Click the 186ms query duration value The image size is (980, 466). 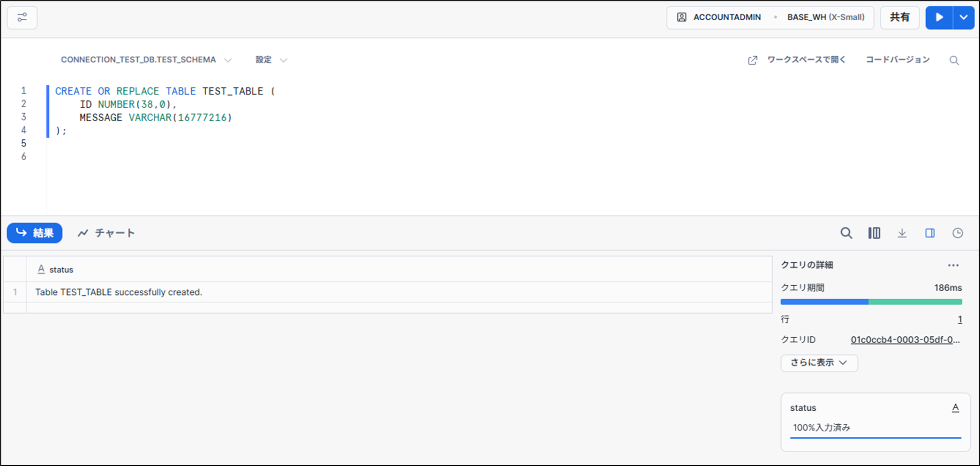[x=948, y=288]
